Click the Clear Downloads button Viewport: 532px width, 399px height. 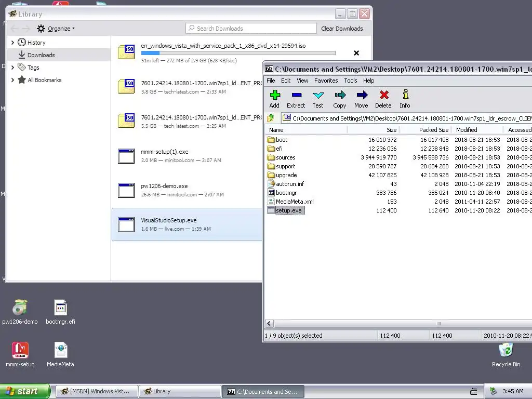(x=342, y=29)
